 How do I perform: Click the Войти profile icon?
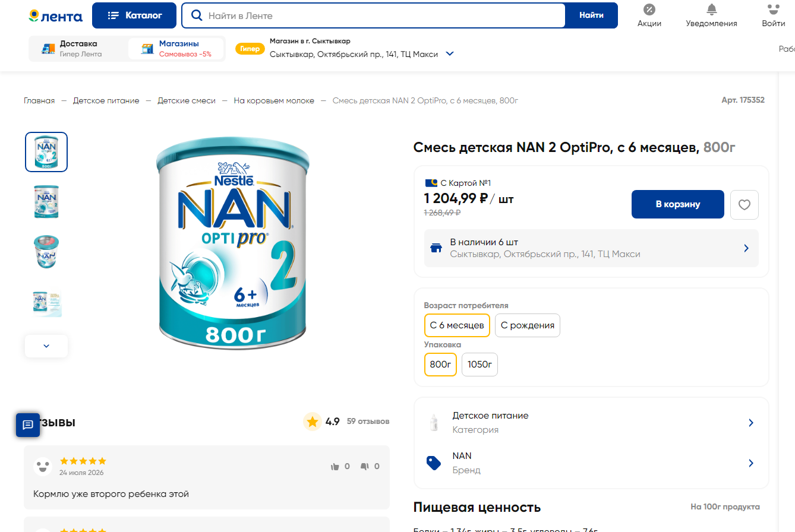tap(773, 9)
